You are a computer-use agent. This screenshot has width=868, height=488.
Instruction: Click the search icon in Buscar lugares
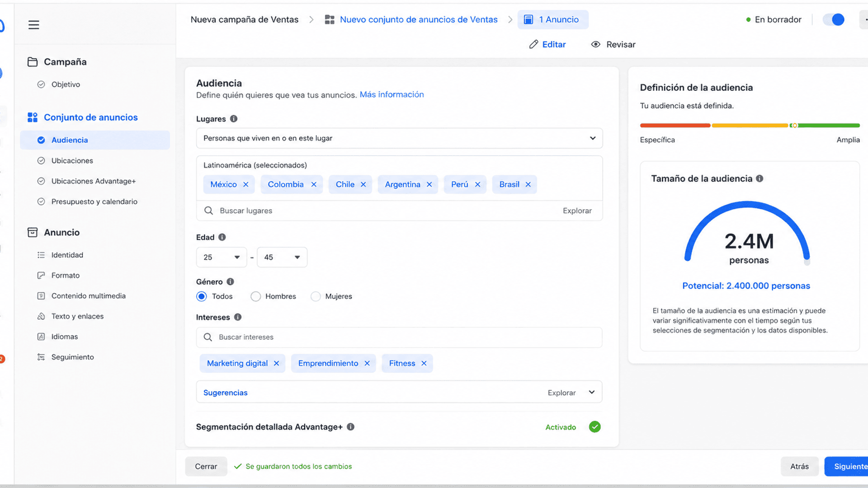(x=208, y=211)
